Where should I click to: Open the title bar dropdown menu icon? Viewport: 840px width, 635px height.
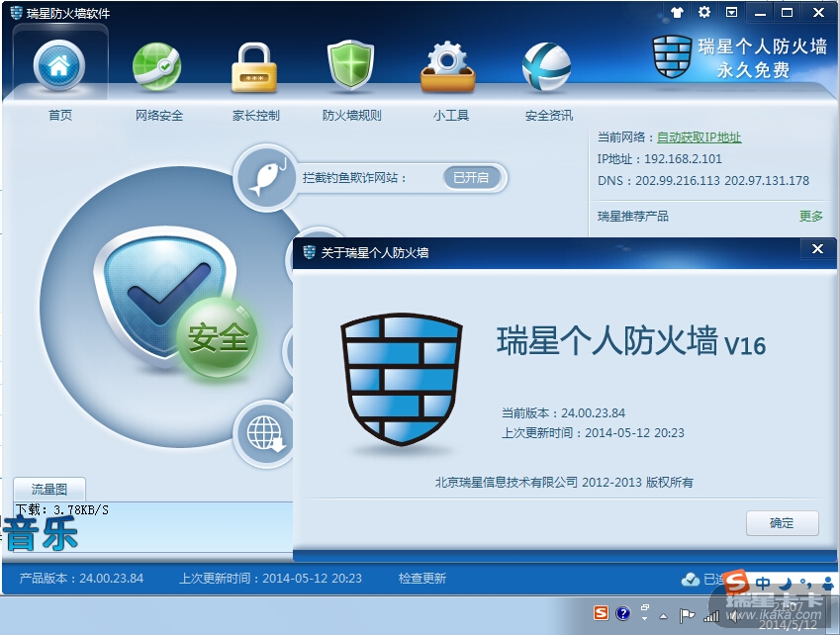(731, 12)
